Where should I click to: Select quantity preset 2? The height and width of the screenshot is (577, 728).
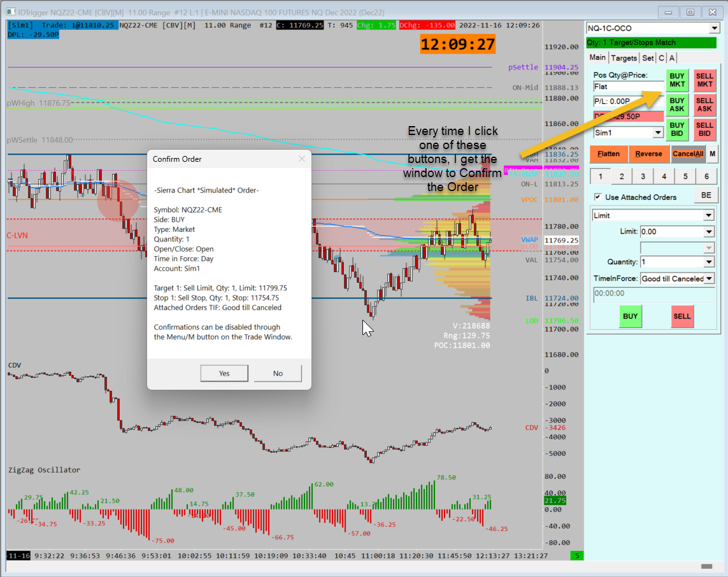pos(622,176)
